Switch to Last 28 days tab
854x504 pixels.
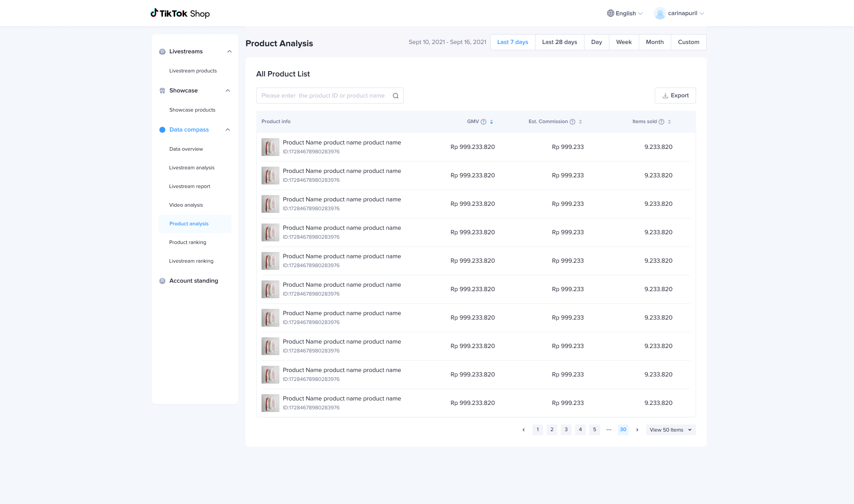pyautogui.click(x=560, y=42)
